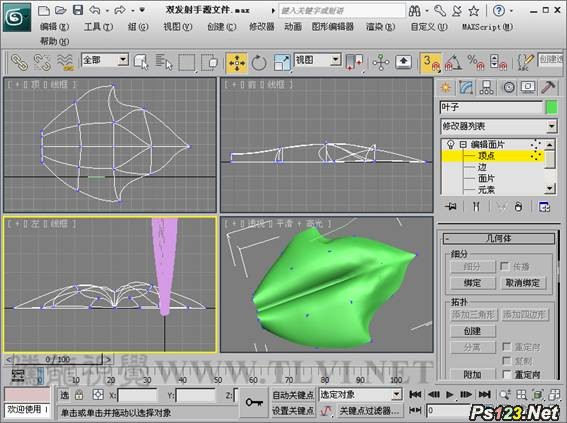Toggle Spinner Snap
The width and height of the screenshot is (567, 423).
pyautogui.click(x=498, y=63)
